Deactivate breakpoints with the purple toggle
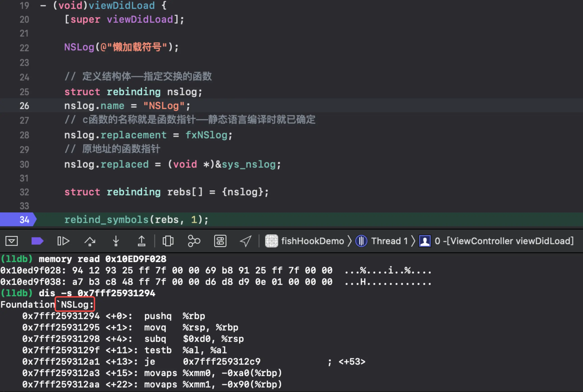Screen dimensions: 583x392 tap(37, 241)
